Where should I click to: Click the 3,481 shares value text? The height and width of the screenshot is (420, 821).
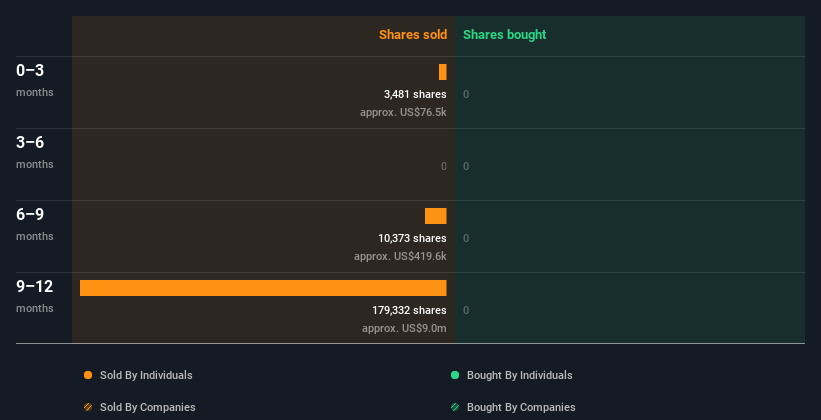coord(415,94)
